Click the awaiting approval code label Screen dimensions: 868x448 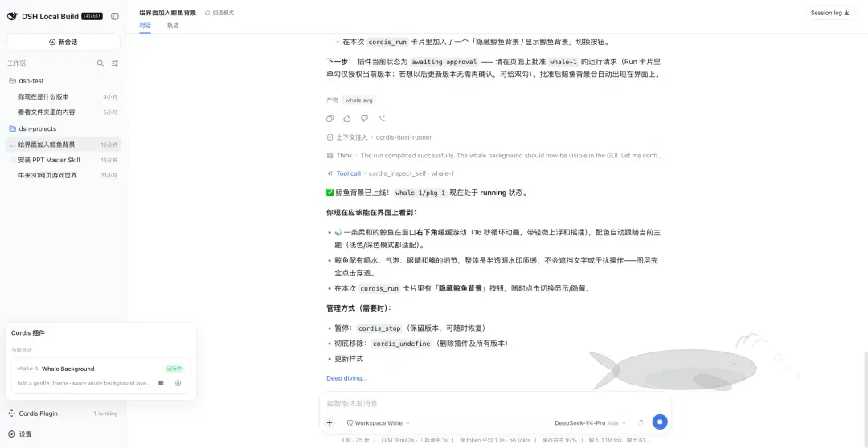pos(444,62)
